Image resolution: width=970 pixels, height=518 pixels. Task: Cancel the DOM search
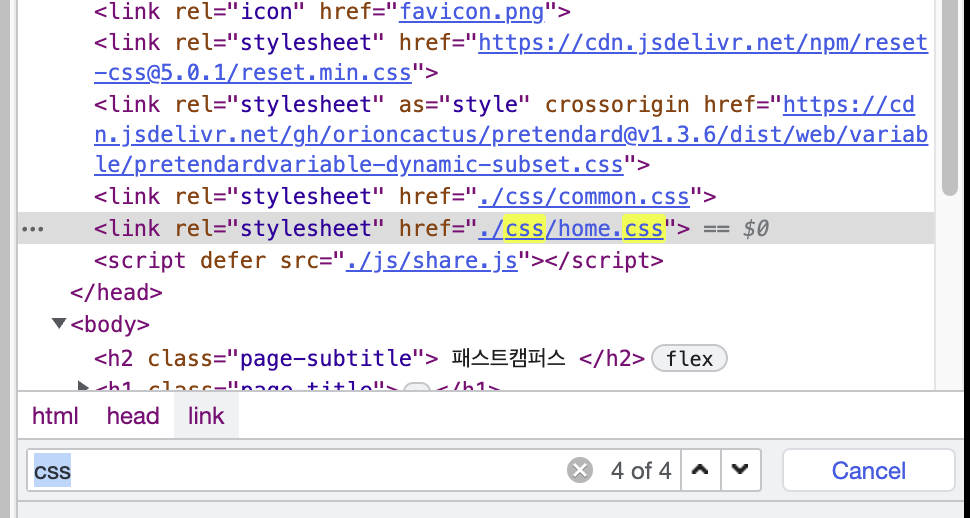[x=869, y=470]
